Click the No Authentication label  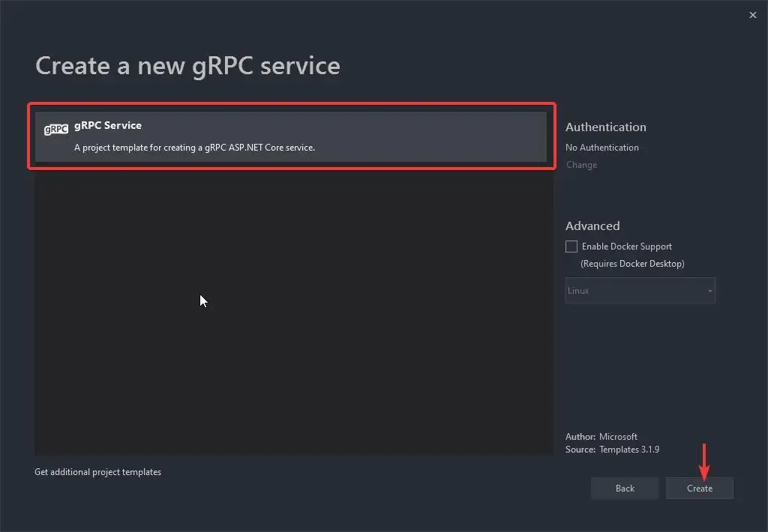click(602, 148)
